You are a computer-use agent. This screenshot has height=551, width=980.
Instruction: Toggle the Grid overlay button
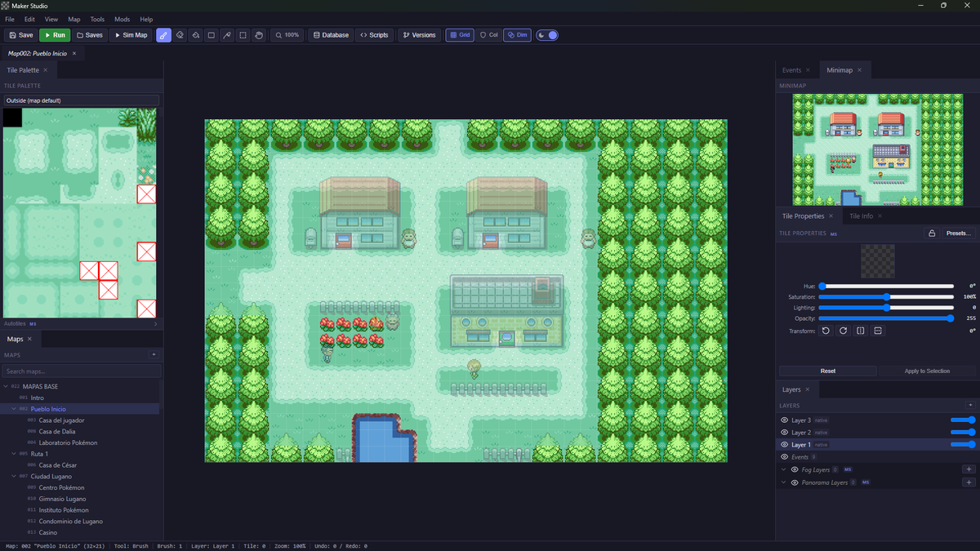pos(460,35)
